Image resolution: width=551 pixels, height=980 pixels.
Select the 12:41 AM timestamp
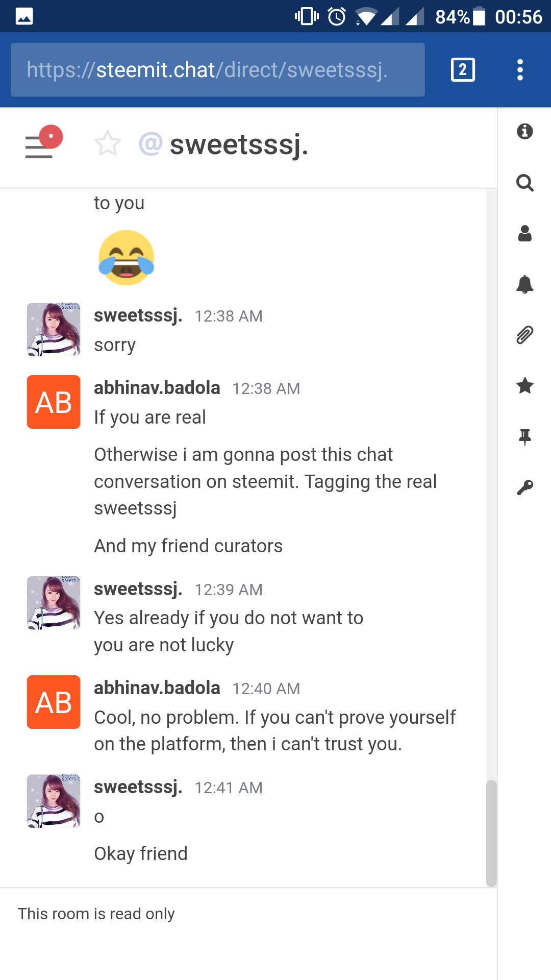pyautogui.click(x=229, y=788)
